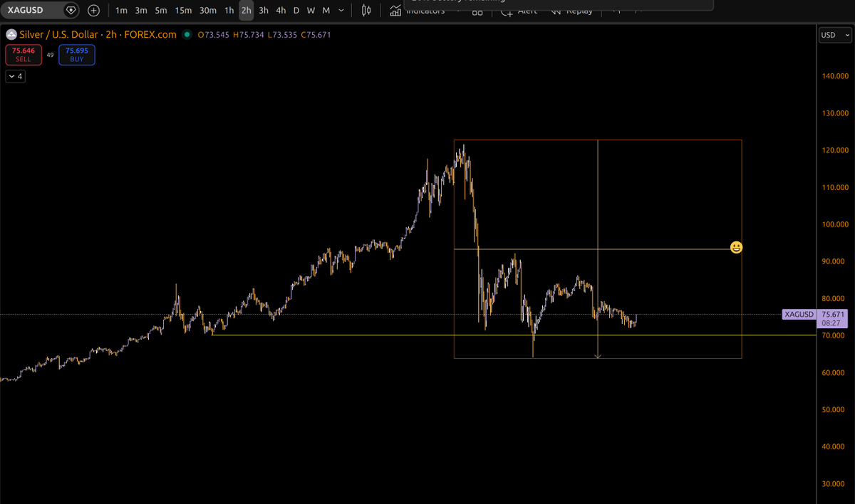Select the horizontal line near 70.000

(x=513, y=335)
